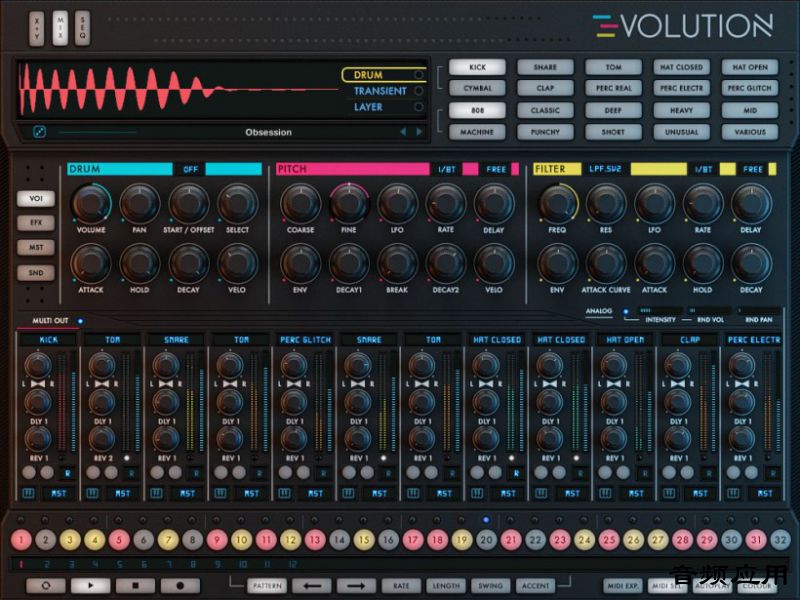Adjust the RND VOL slider
Viewport: 800px width, 600px height.
point(710,310)
